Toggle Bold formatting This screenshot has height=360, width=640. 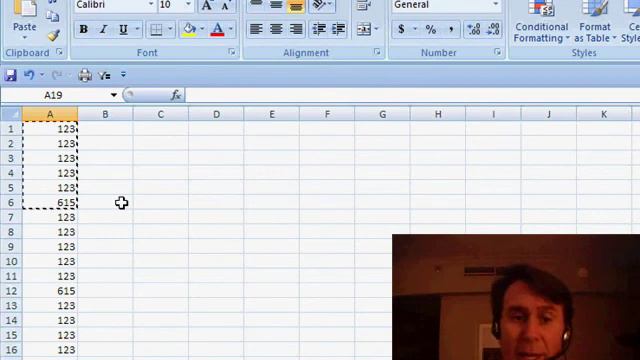coord(84,29)
